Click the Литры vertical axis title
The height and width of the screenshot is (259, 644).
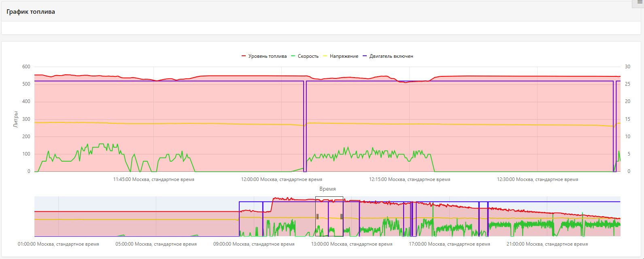coord(16,119)
